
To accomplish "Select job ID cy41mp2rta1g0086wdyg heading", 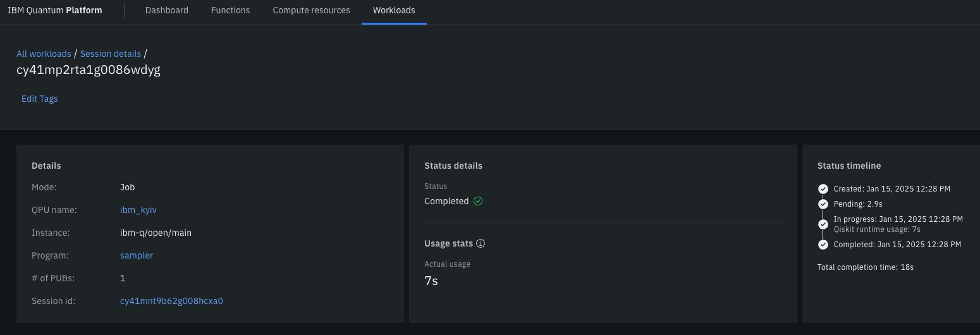I will 89,70.
